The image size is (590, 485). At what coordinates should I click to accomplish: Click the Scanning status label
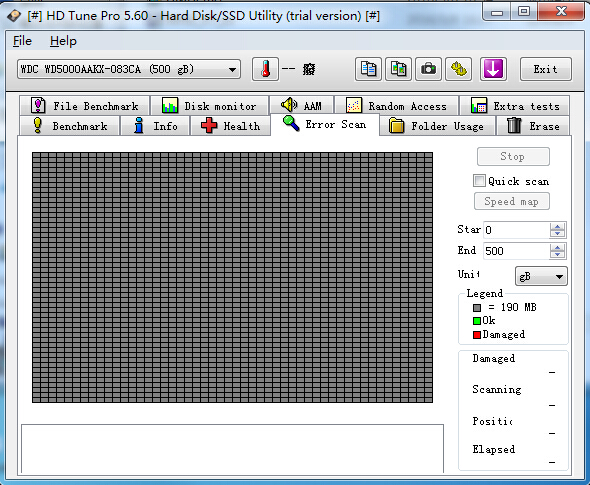pos(497,389)
